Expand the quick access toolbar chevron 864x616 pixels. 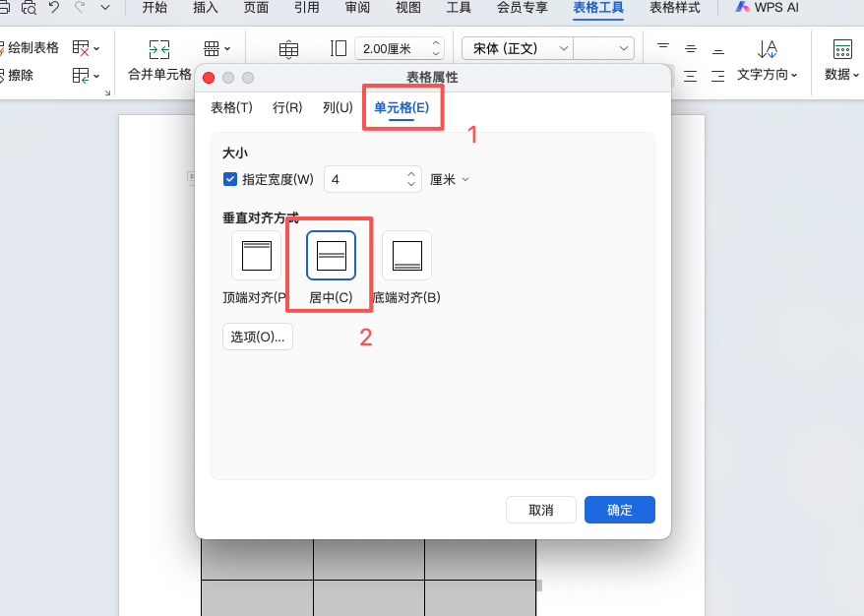(x=104, y=8)
